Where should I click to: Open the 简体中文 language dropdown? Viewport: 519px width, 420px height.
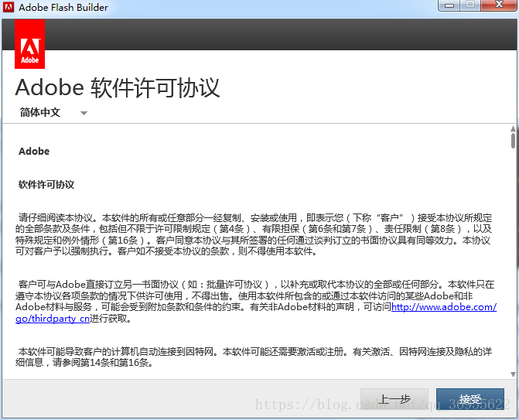(x=53, y=112)
